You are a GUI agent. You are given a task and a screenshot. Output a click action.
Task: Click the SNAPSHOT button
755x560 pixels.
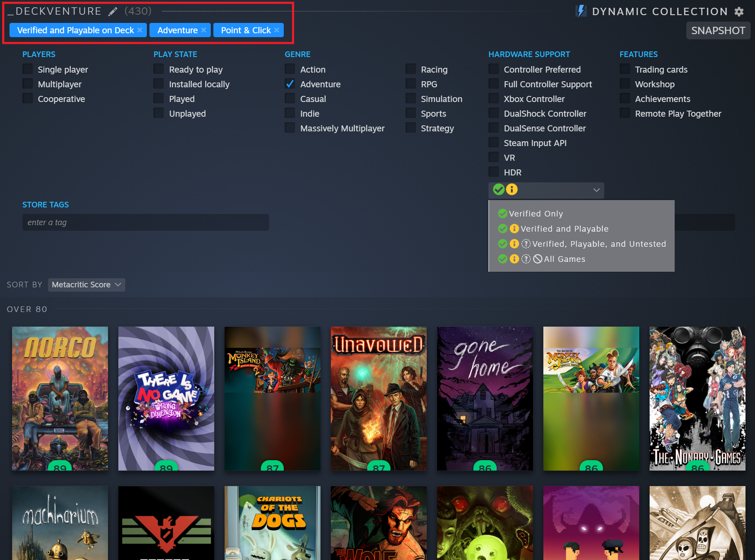coord(718,31)
